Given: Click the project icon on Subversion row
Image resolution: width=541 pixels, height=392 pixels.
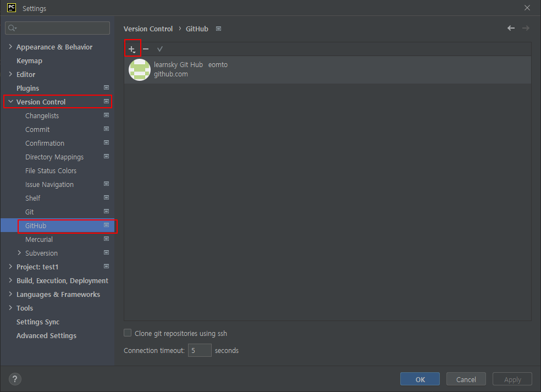Looking at the screenshot, I should pos(106,252).
